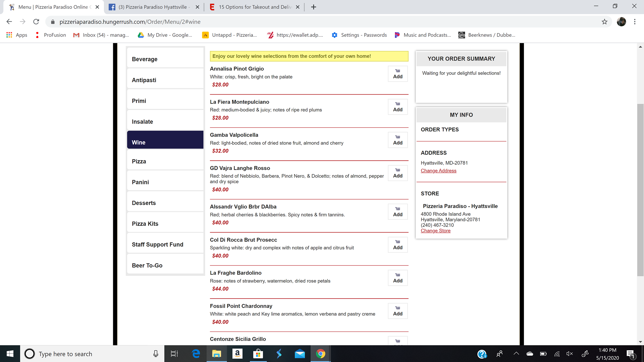
Task: Show hidden system tray icons
Action: [x=516, y=354]
